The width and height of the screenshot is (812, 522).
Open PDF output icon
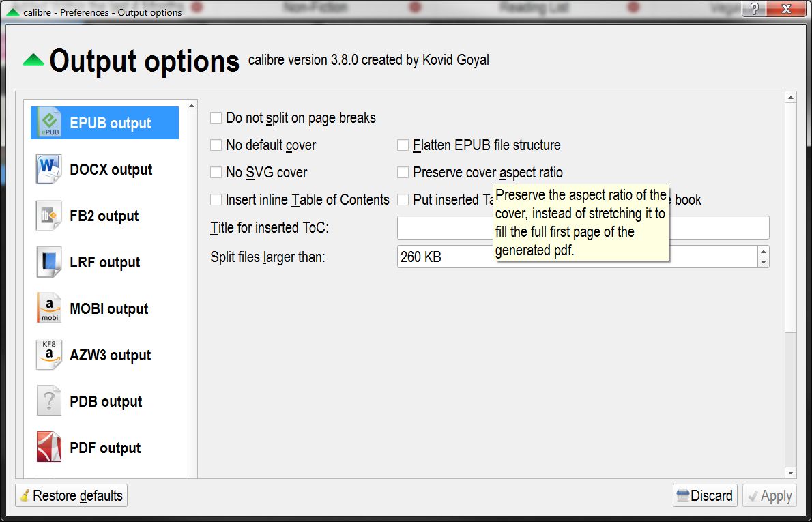click(49, 448)
